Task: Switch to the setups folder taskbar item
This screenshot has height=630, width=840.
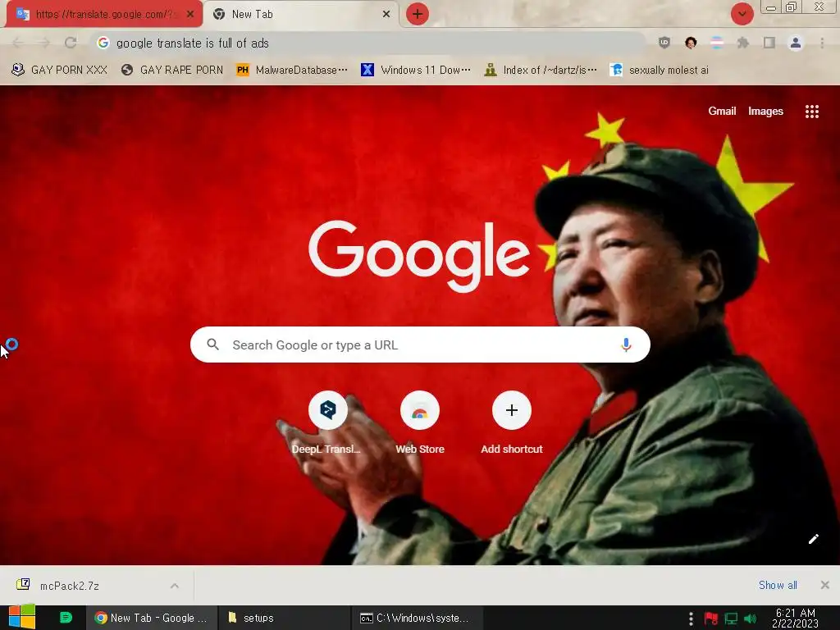Action: pyautogui.click(x=284, y=618)
